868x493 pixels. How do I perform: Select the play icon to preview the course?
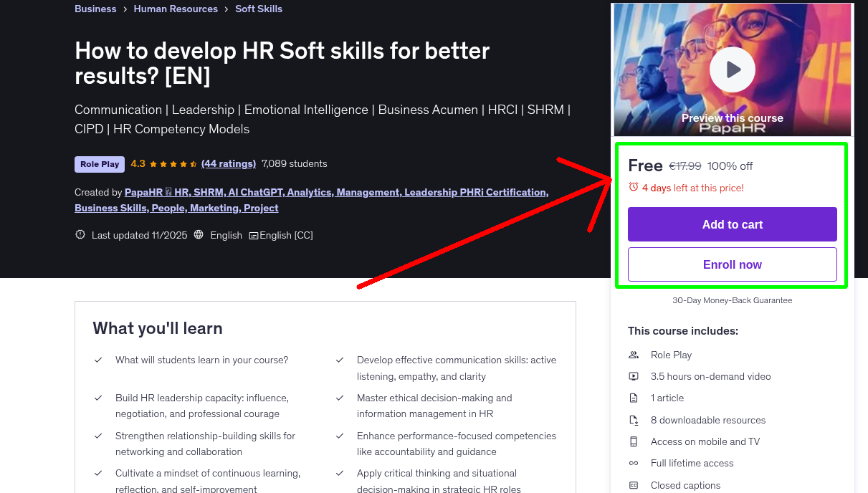tap(732, 69)
